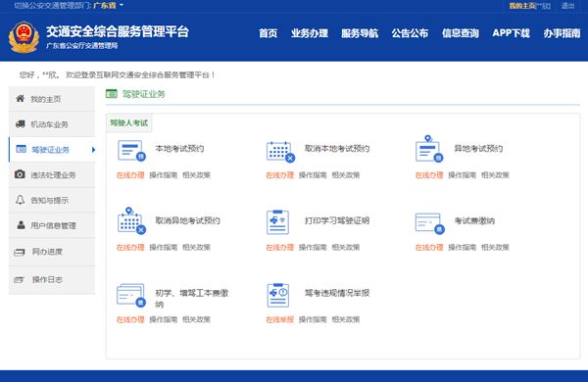Expand the 驾驶证业务 sidebar arrow
The height and width of the screenshot is (382, 588).
pyautogui.click(x=93, y=150)
